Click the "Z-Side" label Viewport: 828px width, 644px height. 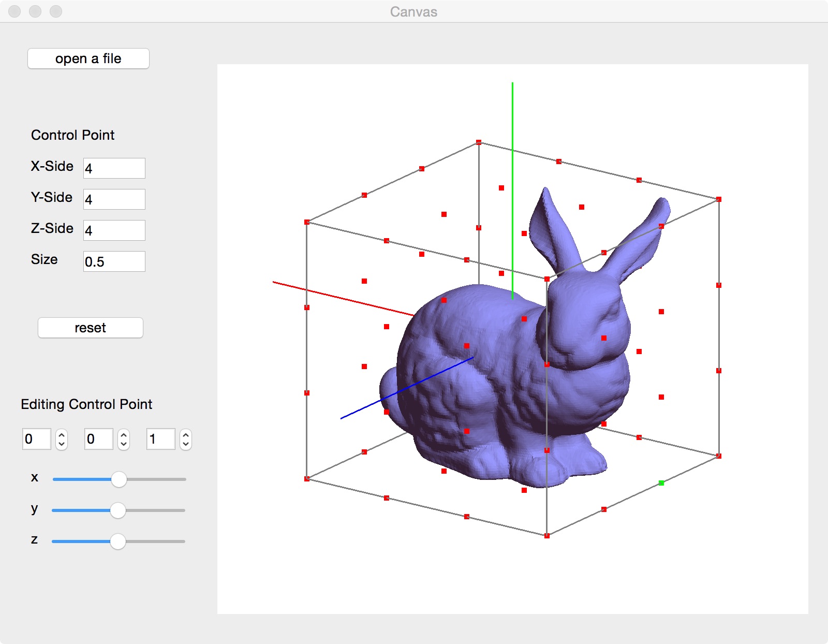(x=52, y=228)
